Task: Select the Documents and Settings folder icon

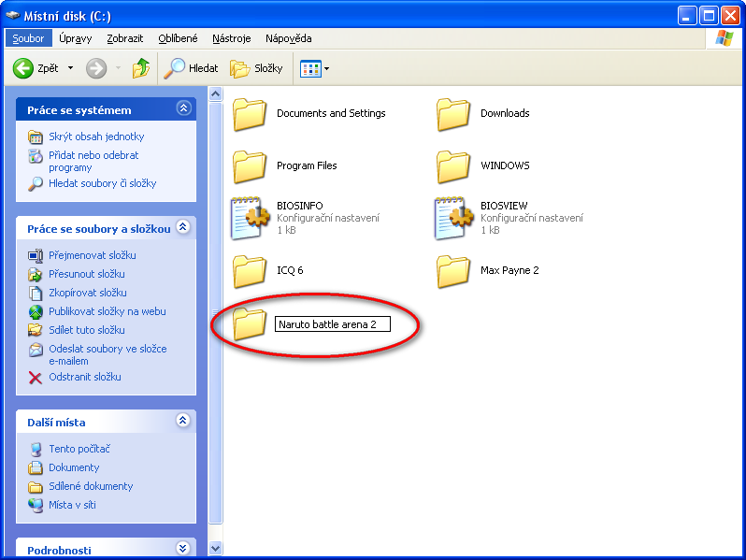Action: point(249,114)
